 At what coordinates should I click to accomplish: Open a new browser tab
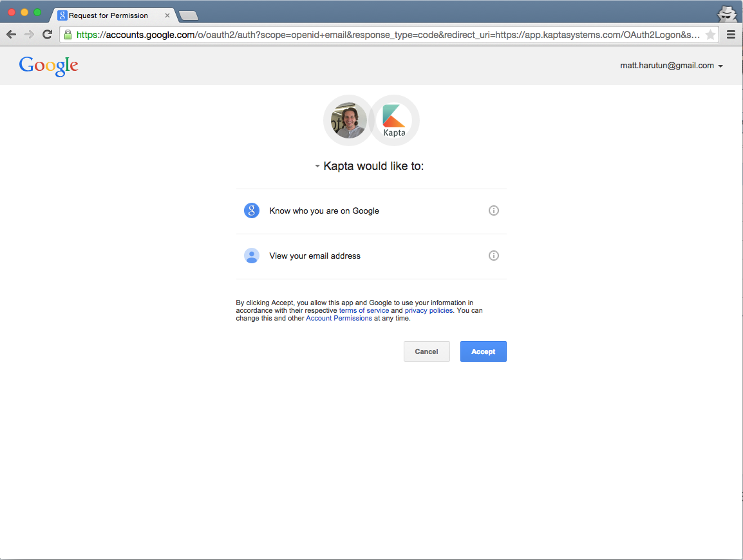tap(189, 15)
